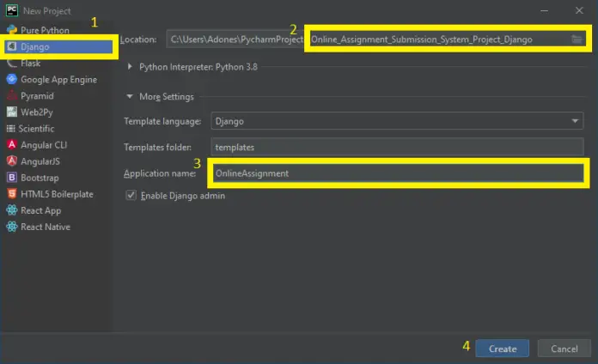Select Pure Python project type label
The height and width of the screenshot is (364, 598).
(x=45, y=30)
